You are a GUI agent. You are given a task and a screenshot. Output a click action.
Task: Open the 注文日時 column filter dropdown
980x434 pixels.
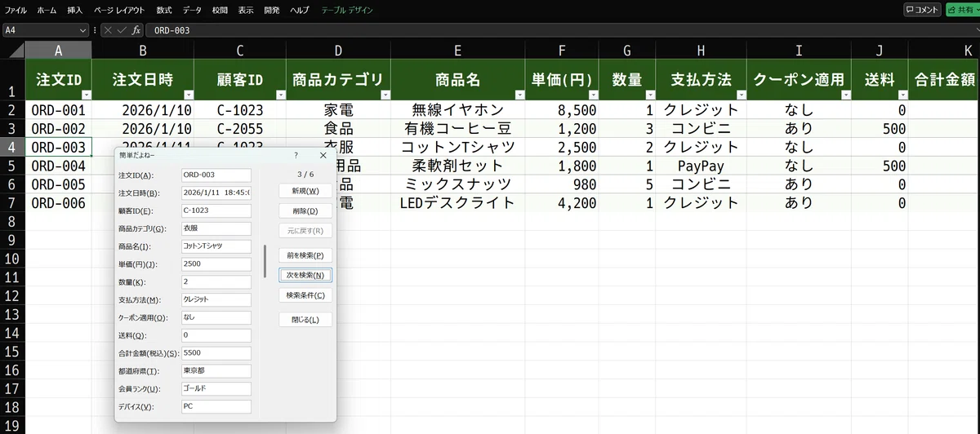click(188, 95)
